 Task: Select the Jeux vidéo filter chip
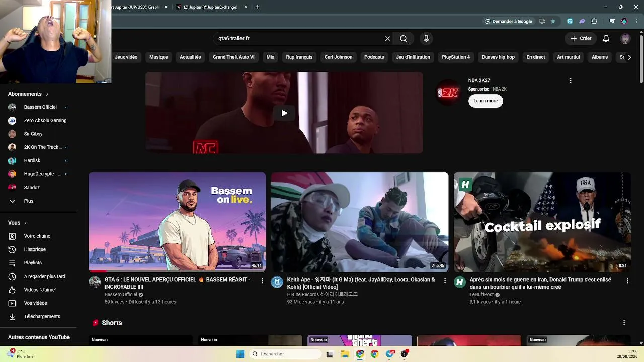(126, 57)
